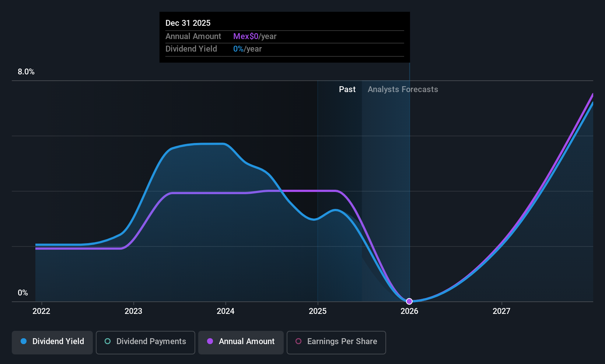Viewport: 605px width, 364px height.
Task: Click the 0% y-axis label
Action: [x=23, y=293]
